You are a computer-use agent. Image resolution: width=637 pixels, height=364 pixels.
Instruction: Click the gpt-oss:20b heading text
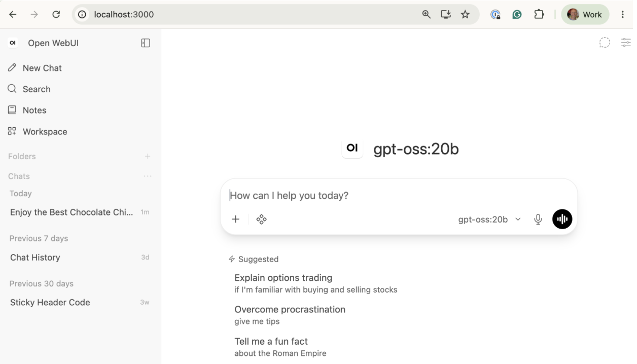pyautogui.click(x=416, y=149)
